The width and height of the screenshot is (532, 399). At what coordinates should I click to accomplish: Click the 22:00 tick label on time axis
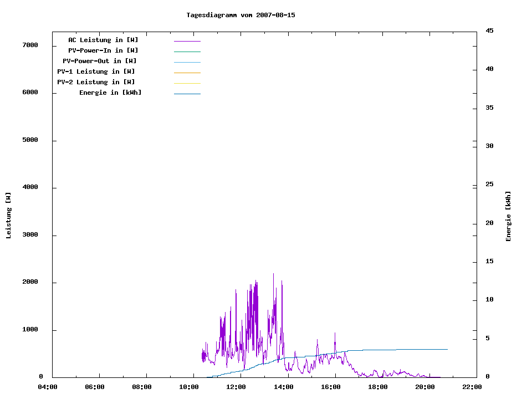[x=472, y=387]
